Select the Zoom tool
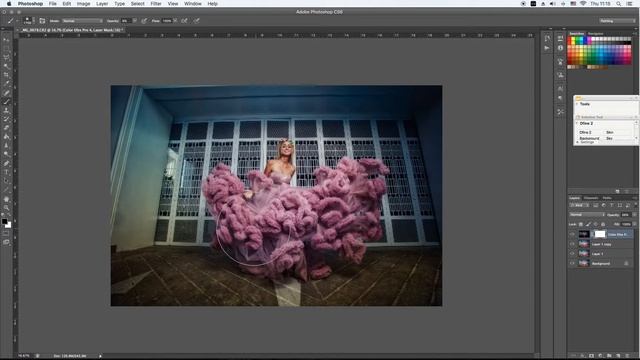 (x=6, y=208)
